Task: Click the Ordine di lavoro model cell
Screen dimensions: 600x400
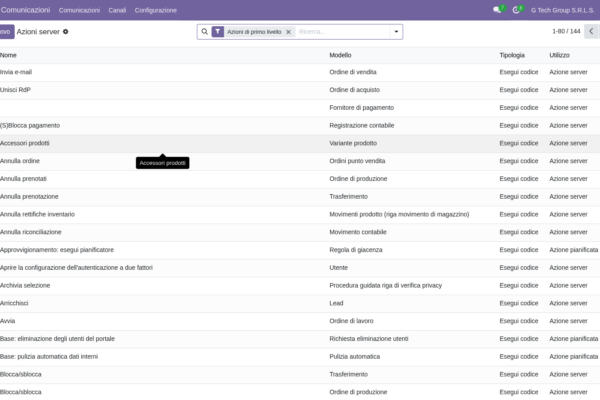Action: (x=351, y=321)
